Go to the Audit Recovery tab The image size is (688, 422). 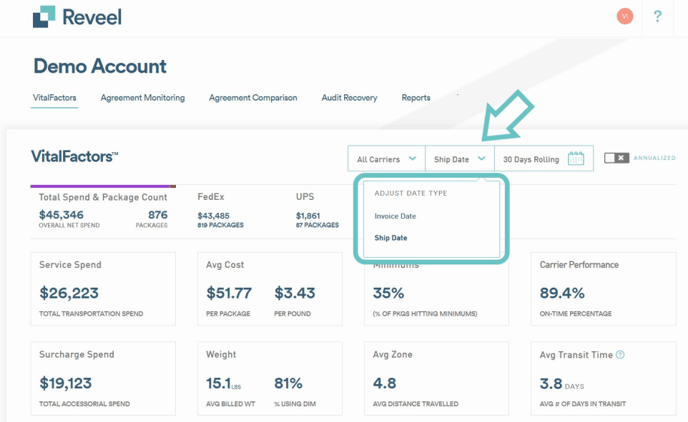[x=349, y=98]
